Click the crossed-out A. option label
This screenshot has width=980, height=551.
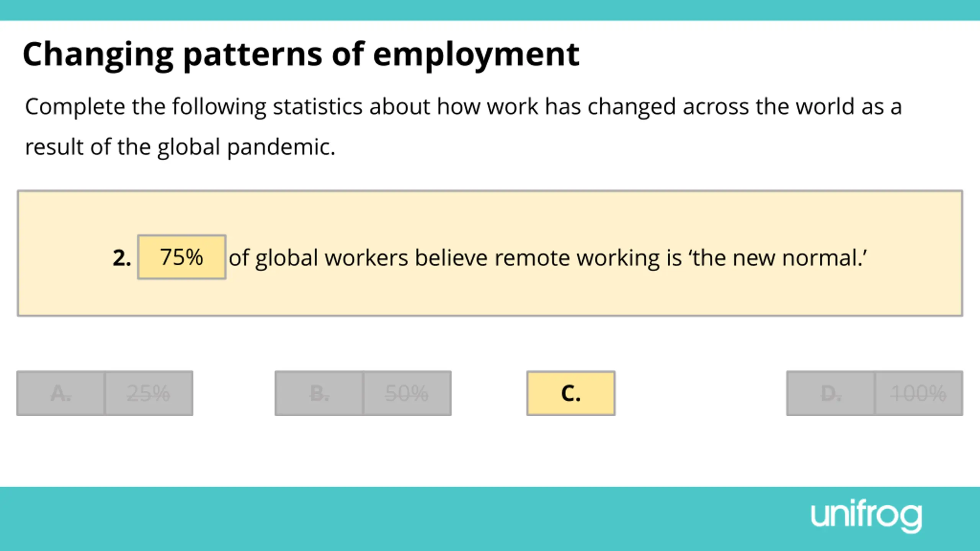pyautogui.click(x=61, y=393)
